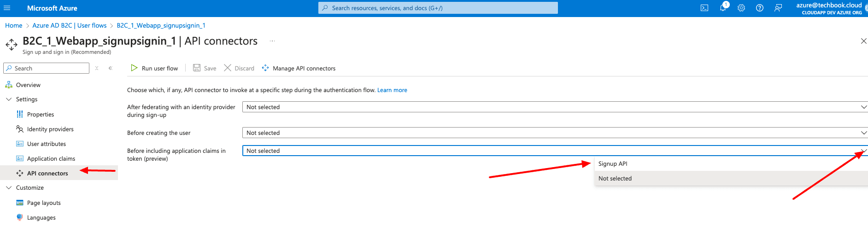Collapse the Customize section
This screenshot has width=868, height=227.
[x=9, y=188]
